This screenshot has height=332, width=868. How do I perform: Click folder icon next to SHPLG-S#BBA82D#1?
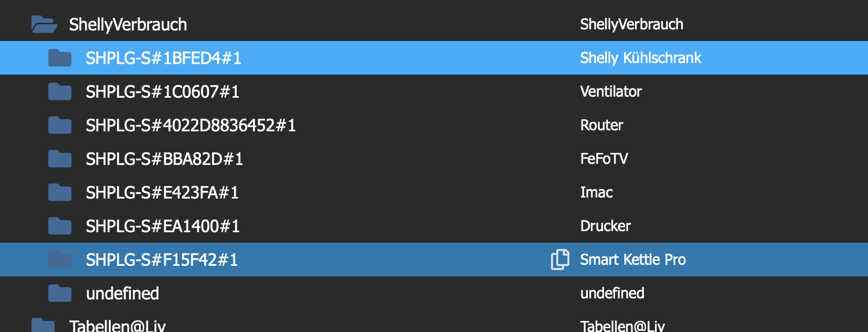pos(60,159)
